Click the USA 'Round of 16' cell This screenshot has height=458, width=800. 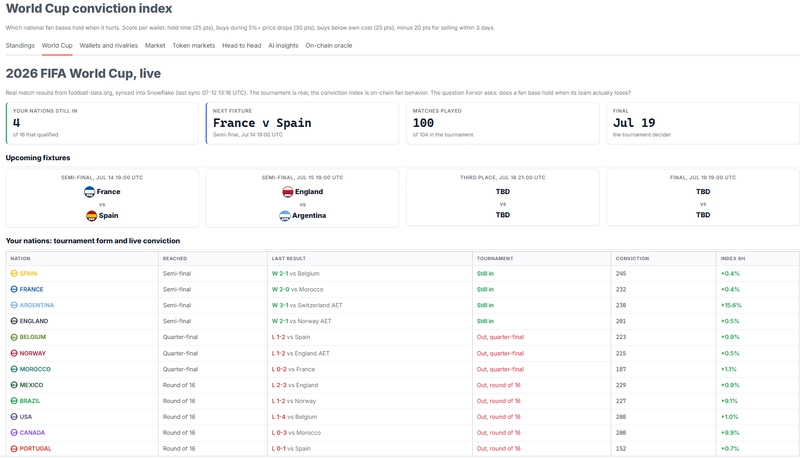[x=179, y=417]
